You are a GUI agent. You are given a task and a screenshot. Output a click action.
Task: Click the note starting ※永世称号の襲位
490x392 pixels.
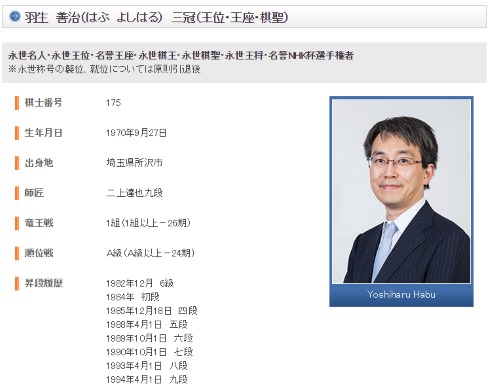tap(104, 69)
